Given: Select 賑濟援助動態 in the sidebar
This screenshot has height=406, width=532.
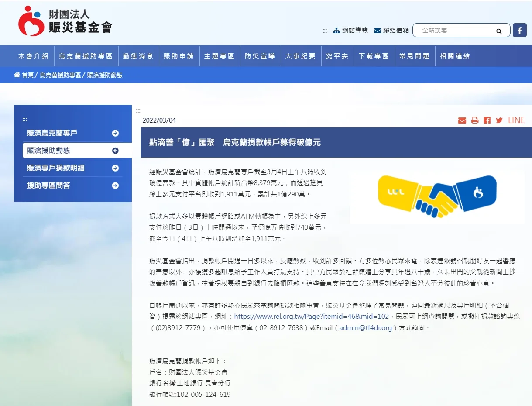Looking at the screenshot, I should pos(77,151).
